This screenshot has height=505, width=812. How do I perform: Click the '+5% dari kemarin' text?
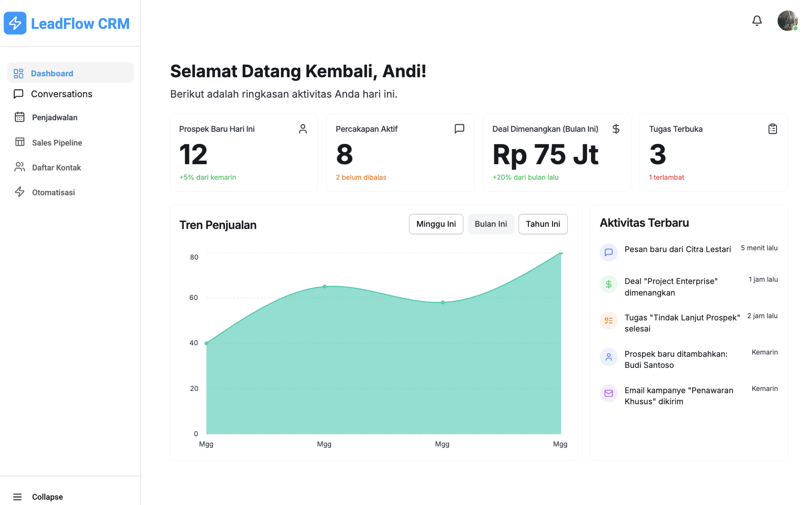[208, 177]
